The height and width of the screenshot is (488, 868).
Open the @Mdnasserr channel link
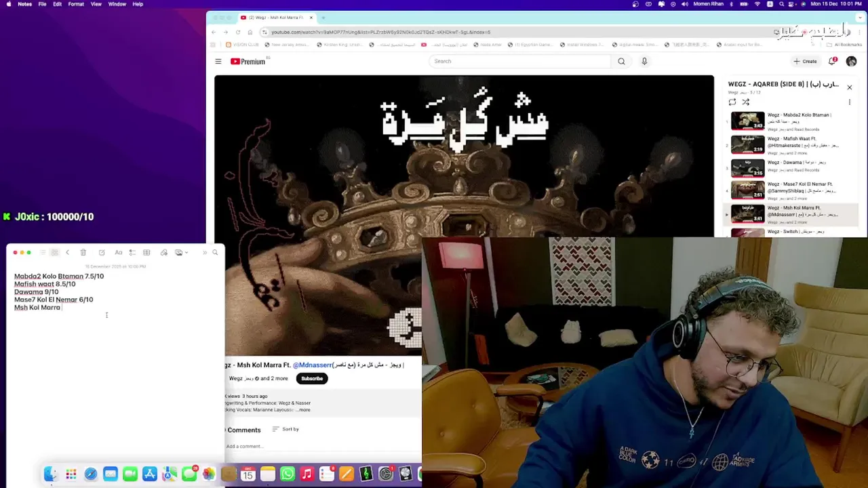(x=312, y=365)
